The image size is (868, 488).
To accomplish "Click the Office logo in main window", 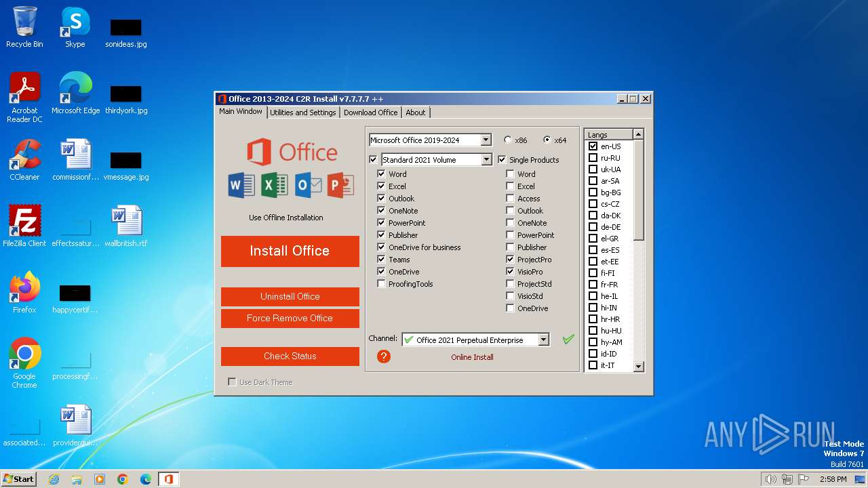I will coord(292,152).
